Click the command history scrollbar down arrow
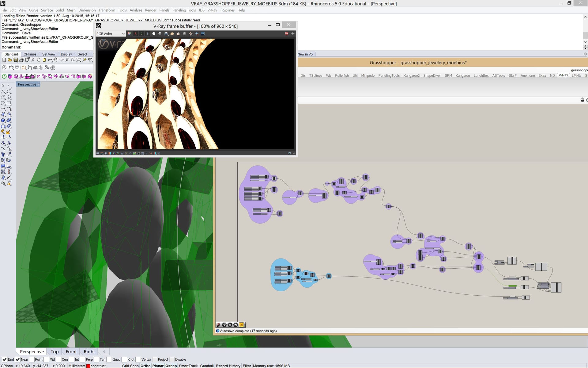This screenshot has width=588, height=368. coord(585,42)
